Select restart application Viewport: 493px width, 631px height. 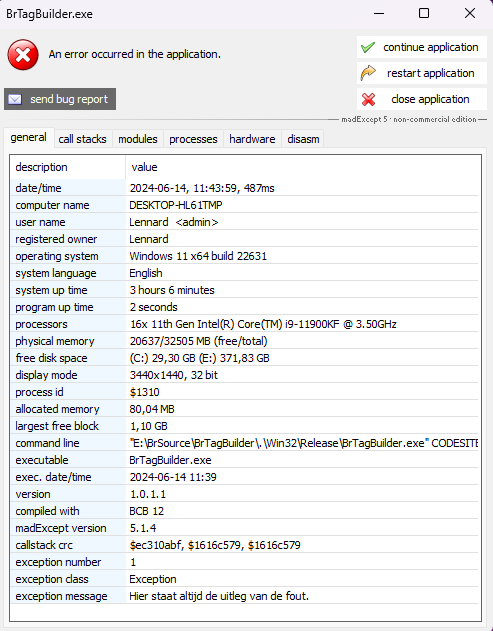(x=422, y=73)
